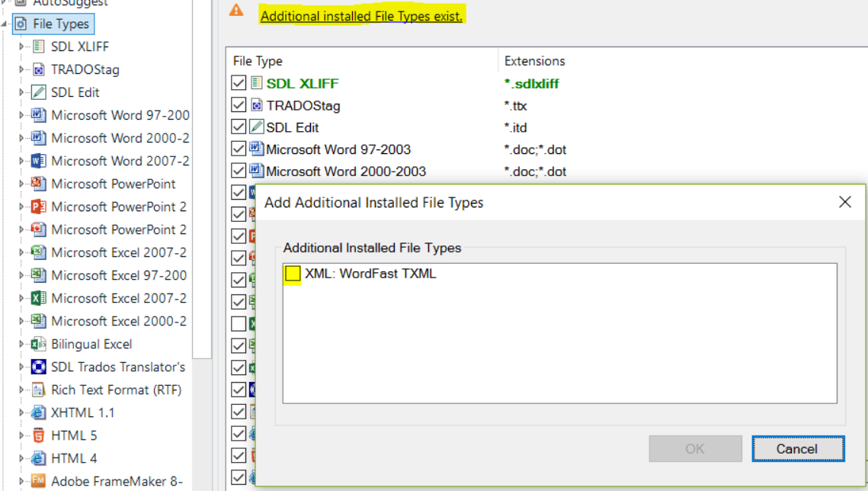
Task: Click SDL XLIFF icon in file type list
Action: tap(256, 83)
